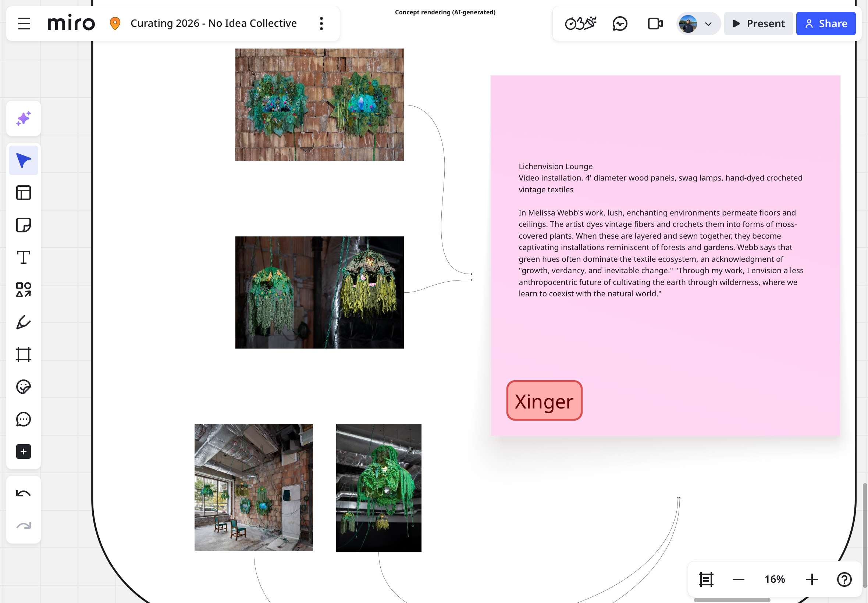Screen dimensions: 868x603
Task: Open stickers and emojis panel
Action: click(x=24, y=387)
